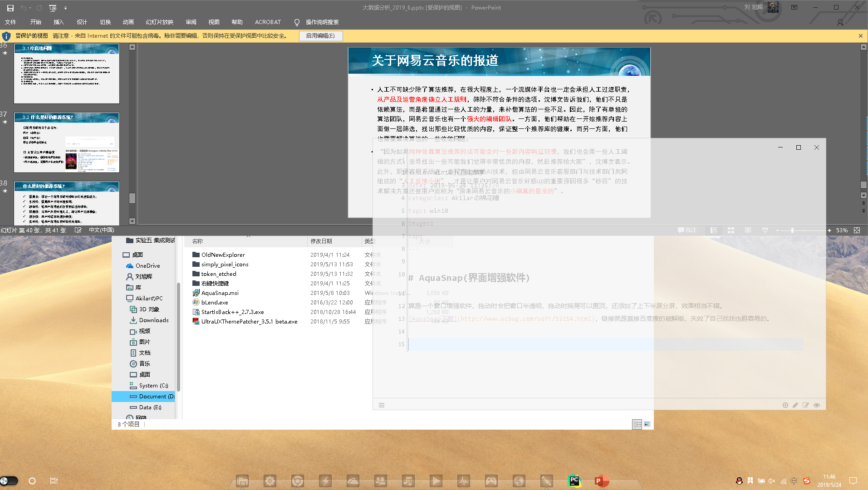Click the slide sorter view icon
This screenshot has width=868, height=490.
731,230
